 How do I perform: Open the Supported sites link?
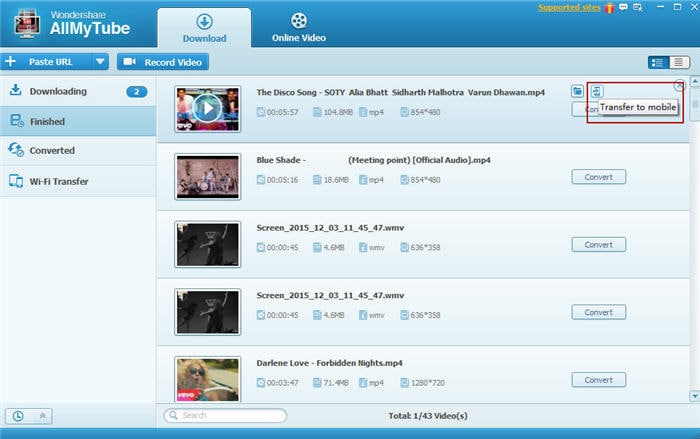569,8
